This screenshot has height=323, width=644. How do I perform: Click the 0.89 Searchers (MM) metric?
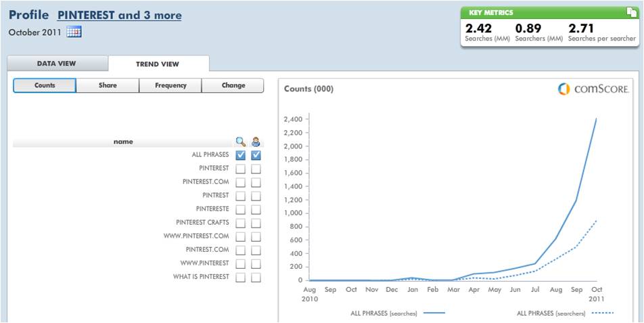[x=539, y=33]
